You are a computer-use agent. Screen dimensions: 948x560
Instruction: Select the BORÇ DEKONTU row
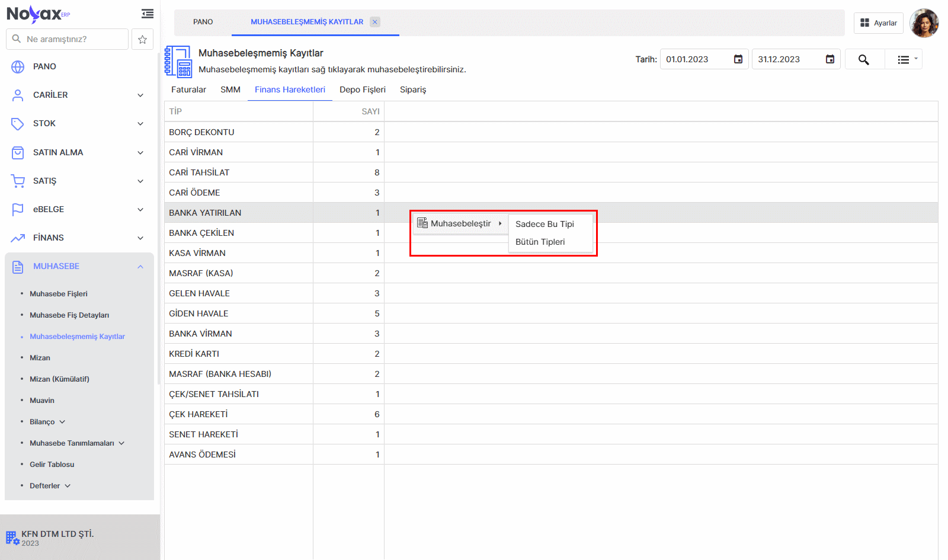(x=551, y=132)
